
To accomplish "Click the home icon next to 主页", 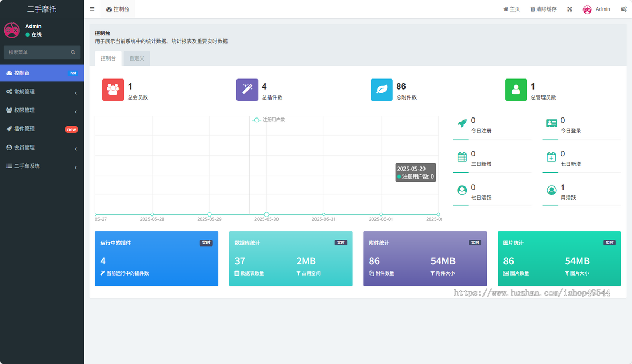I will pyautogui.click(x=506, y=9).
